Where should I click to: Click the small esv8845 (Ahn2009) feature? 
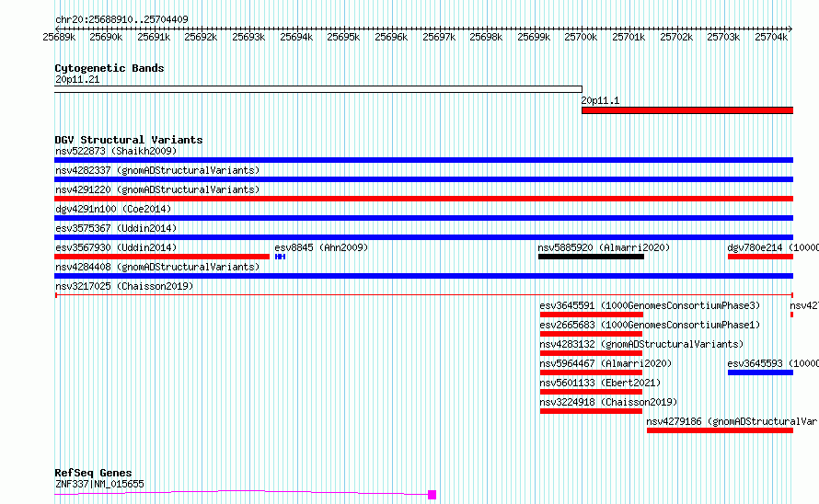pyautogui.click(x=280, y=257)
